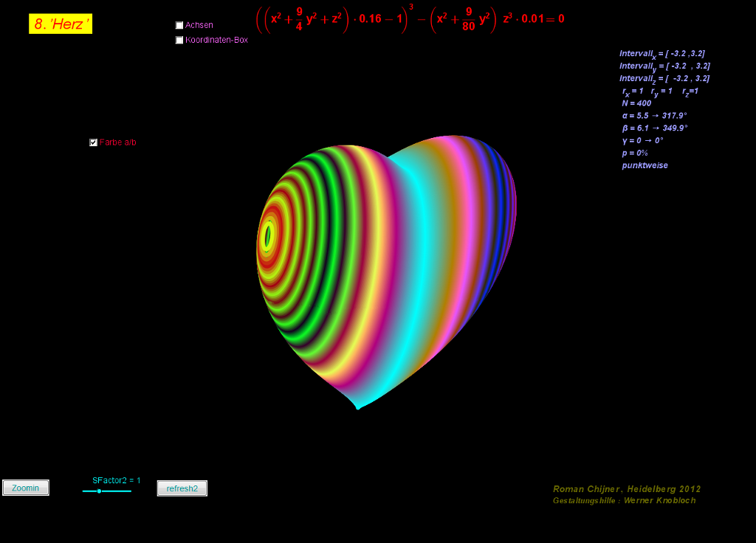
Task: Click the SFactor2 slider handle
Action: click(99, 491)
